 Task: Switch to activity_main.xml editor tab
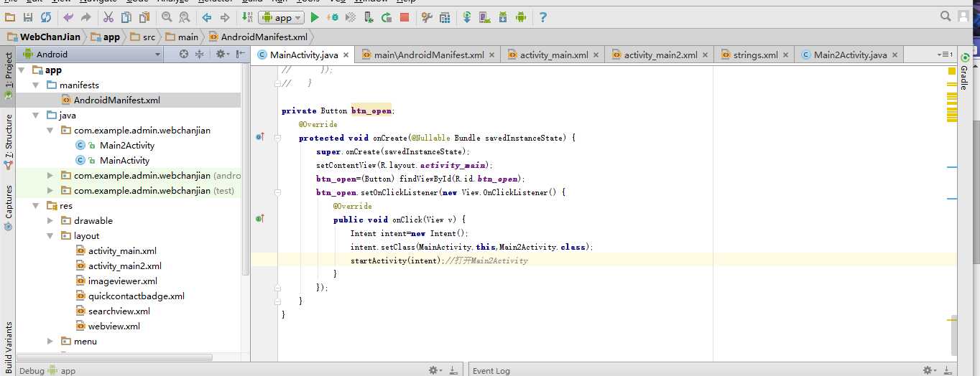click(x=553, y=55)
